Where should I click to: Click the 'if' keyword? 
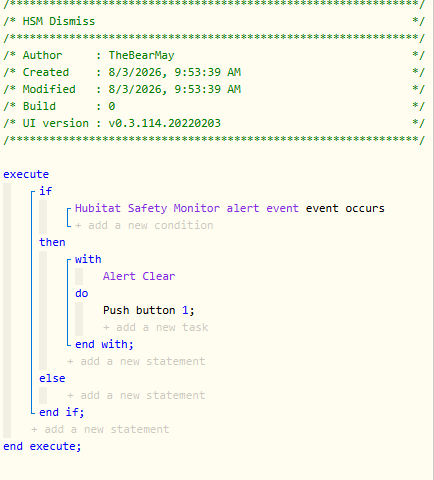[46, 191]
